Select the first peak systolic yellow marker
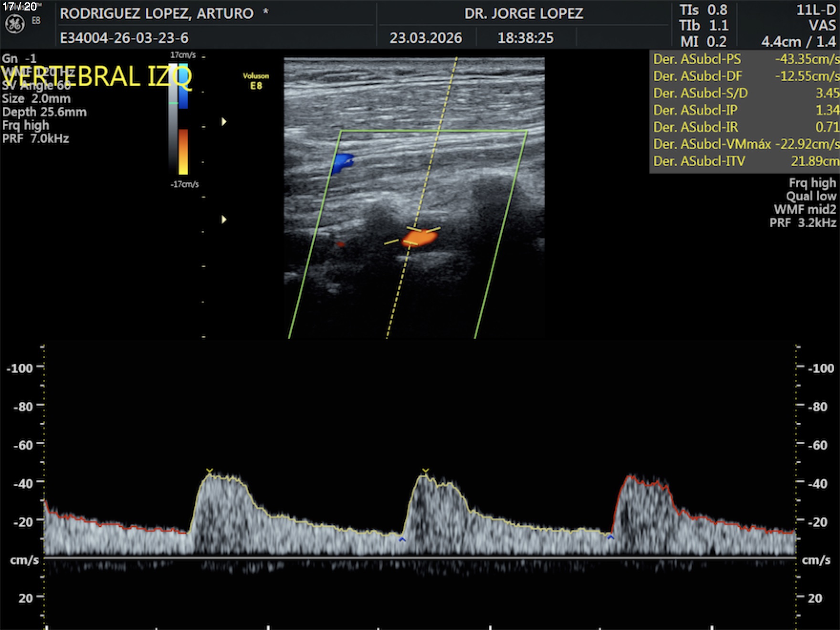This screenshot has width=840, height=630. click(x=209, y=471)
